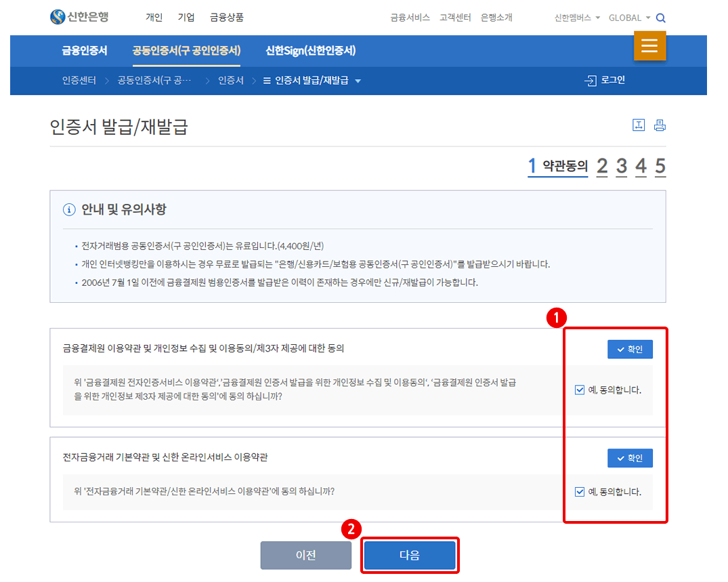The image size is (728, 582).
Task: Click the Shinhan Bank logo
Action: [79, 17]
